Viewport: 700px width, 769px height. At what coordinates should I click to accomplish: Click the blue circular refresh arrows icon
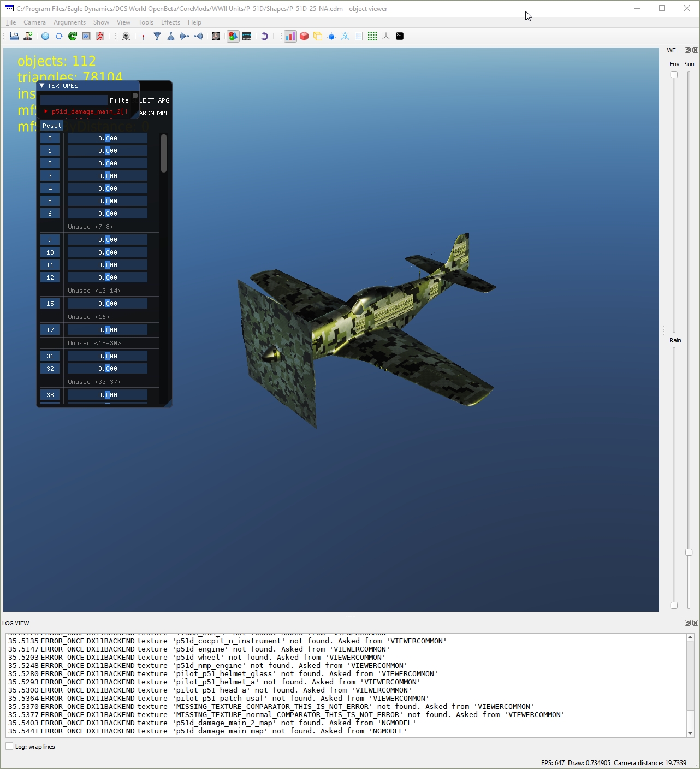point(59,36)
